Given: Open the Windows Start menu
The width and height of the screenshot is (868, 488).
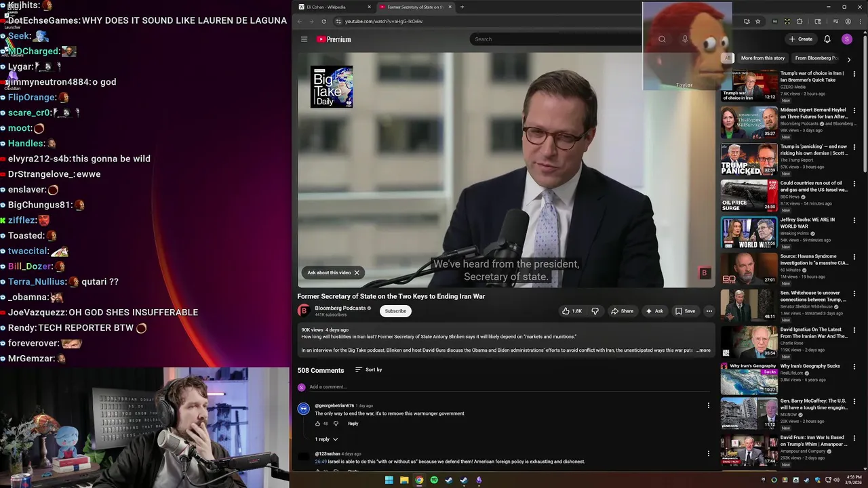Looking at the screenshot, I should point(389,480).
